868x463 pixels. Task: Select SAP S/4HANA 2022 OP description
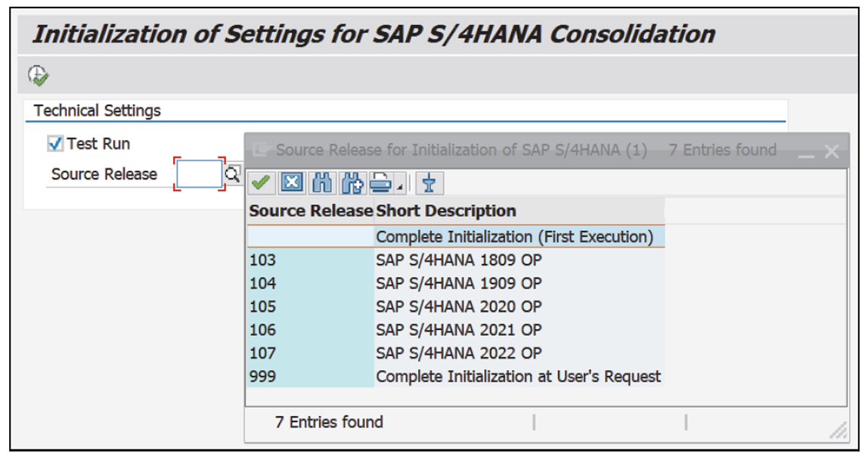[459, 353]
